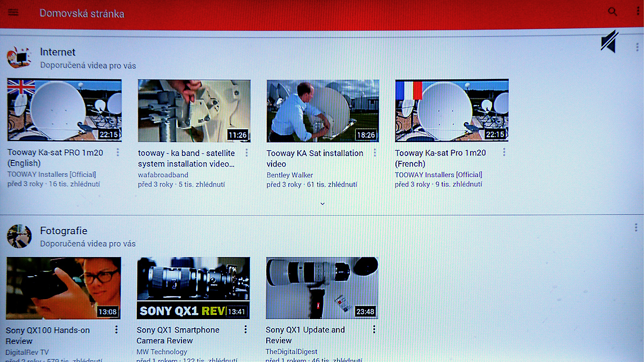This screenshot has width=644, height=362.
Task: Open MW Technology channel name
Action: click(162, 352)
